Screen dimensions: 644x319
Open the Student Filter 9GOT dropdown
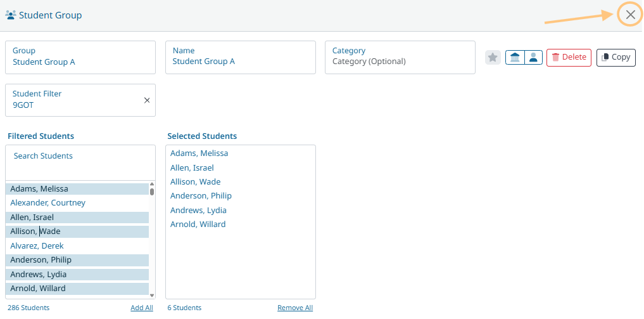coord(73,100)
